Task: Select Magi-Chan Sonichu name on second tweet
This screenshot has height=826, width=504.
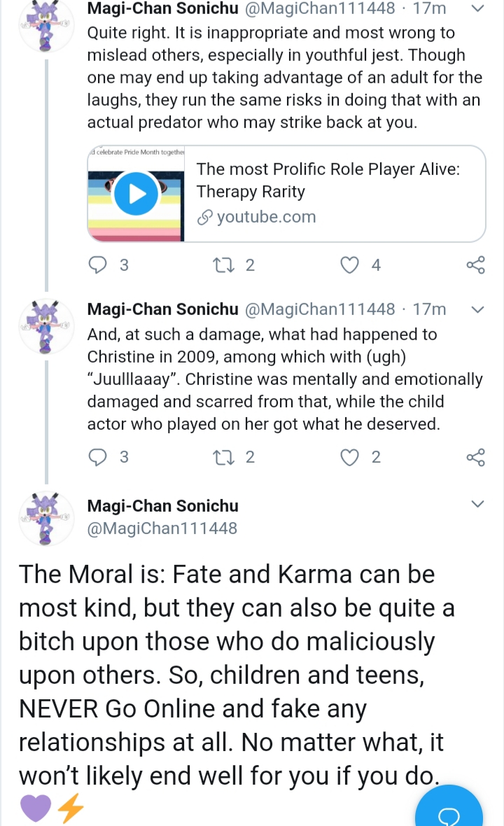Action: 162,309
